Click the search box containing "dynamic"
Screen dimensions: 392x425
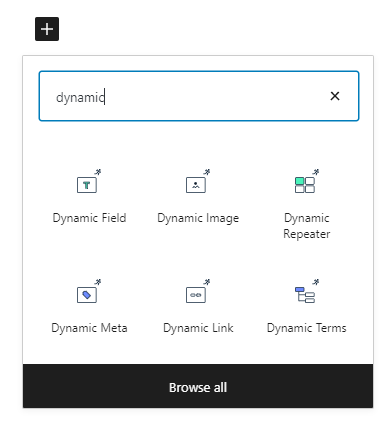199,96
